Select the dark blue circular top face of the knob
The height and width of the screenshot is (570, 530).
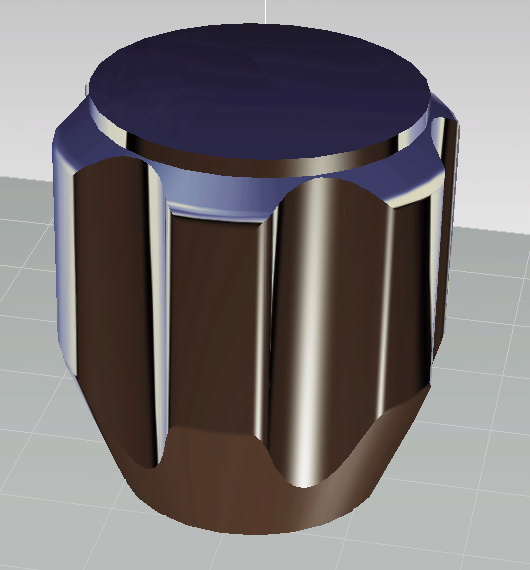260,91
